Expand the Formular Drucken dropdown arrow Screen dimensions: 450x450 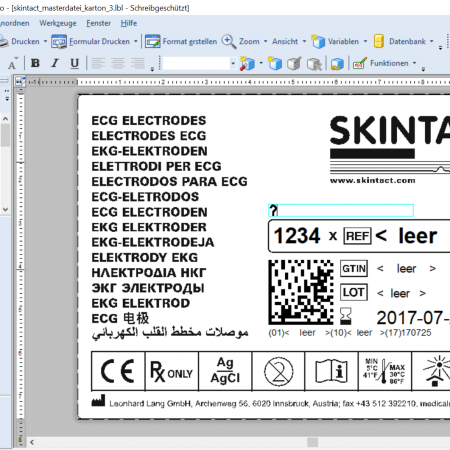point(136,42)
